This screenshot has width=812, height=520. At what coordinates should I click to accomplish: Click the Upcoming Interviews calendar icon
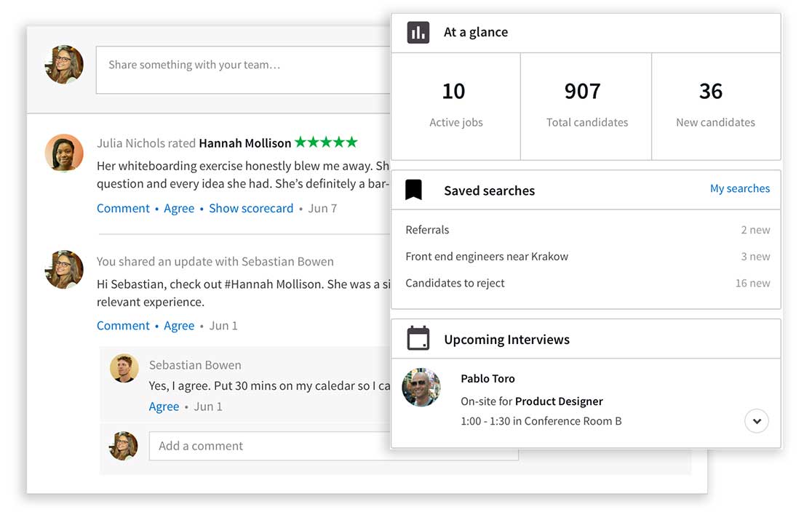click(x=418, y=339)
